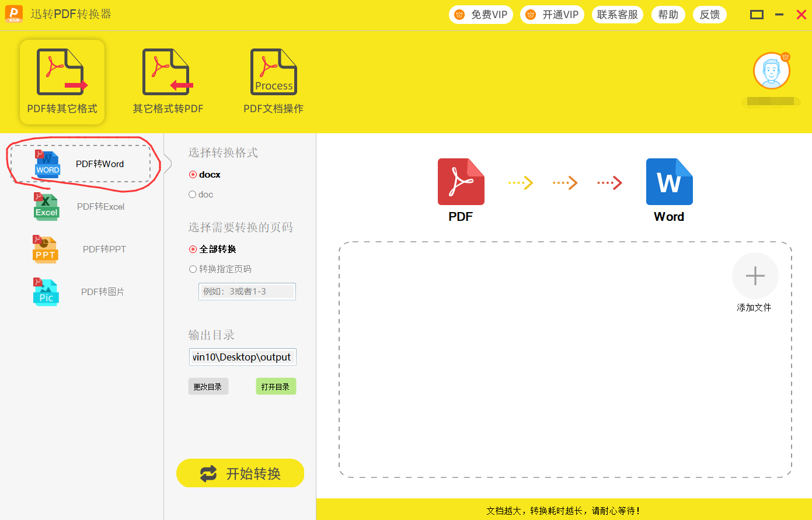The height and width of the screenshot is (520, 812).
Task: Choose the 转换指定页码 radio option
Action: (x=193, y=269)
